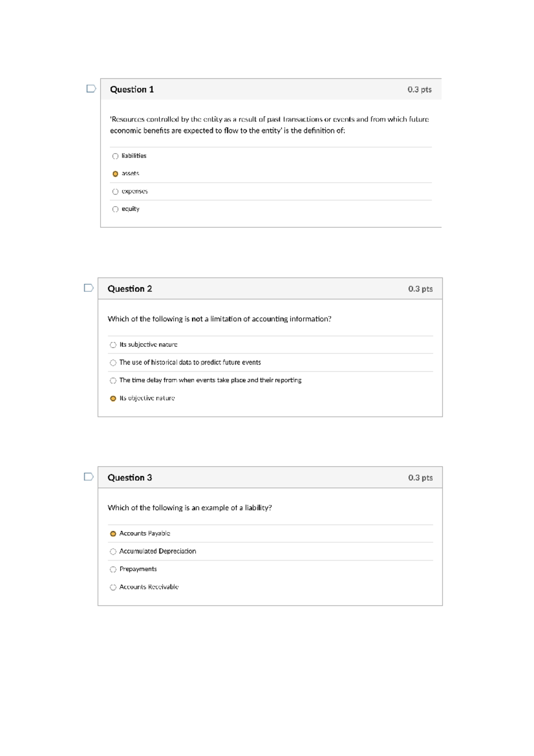
Task: Choose the 'Accumulated Depreciation' option
Action: point(113,552)
